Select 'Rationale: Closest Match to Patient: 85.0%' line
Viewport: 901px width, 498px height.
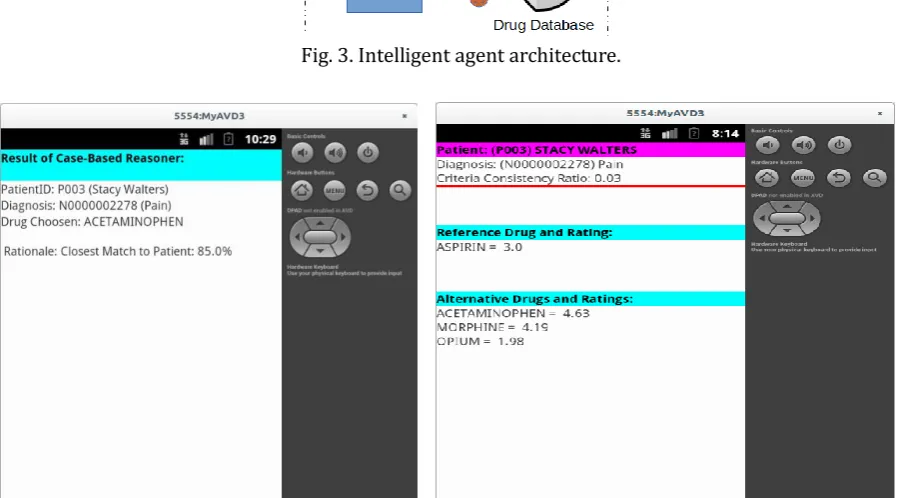118,251
